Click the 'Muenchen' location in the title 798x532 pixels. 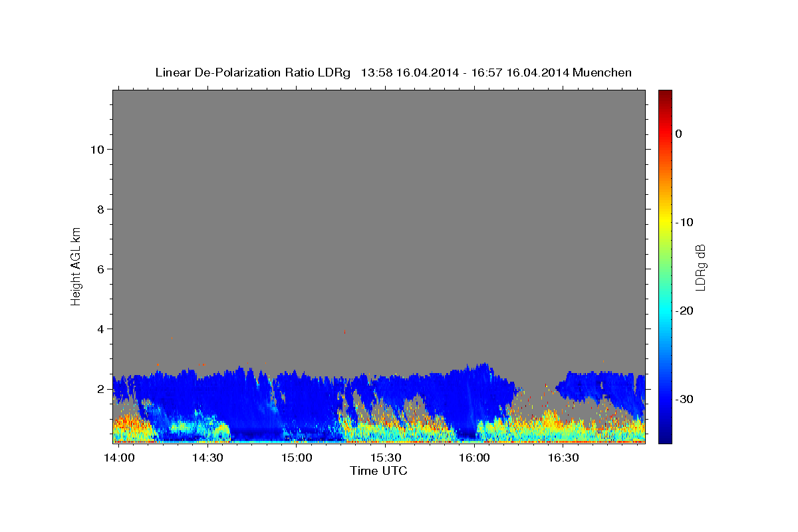pyautogui.click(x=603, y=72)
